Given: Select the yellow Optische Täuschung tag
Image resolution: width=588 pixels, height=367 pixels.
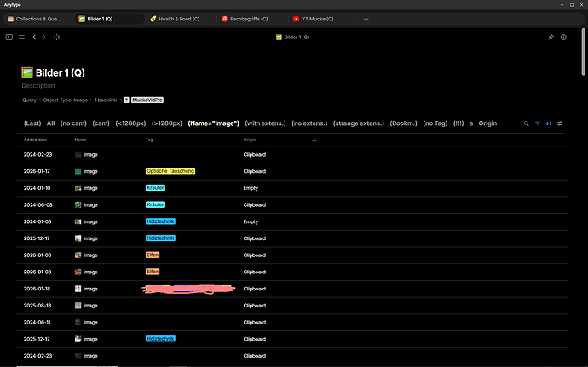Looking at the screenshot, I should point(170,171).
